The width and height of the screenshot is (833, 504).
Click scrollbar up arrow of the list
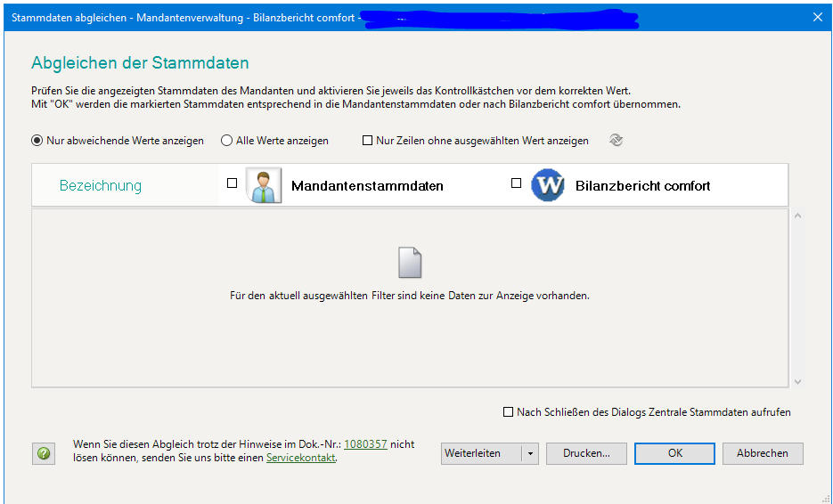point(797,215)
